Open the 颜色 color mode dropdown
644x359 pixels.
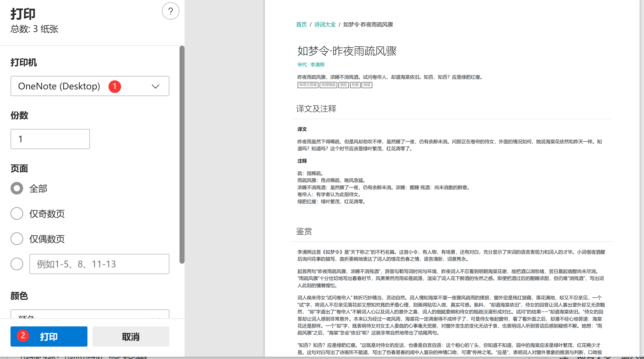(x=90, y=314)
